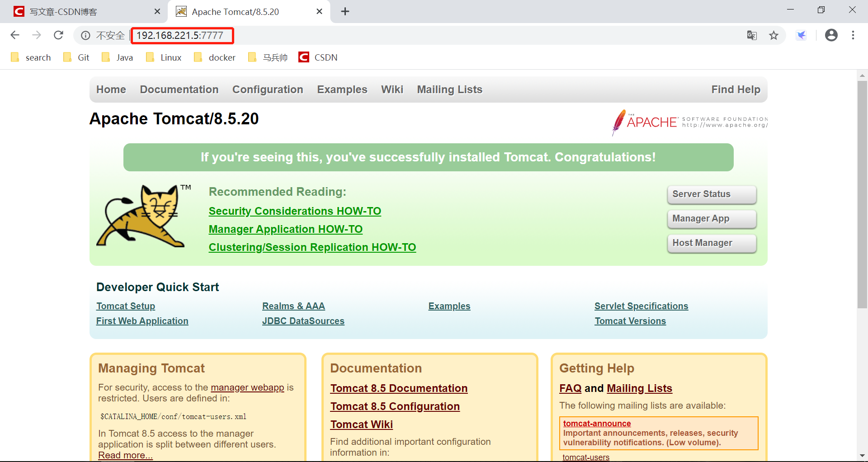The width and height of the screenshot is (868, 462).
Task: Open the Tomcat Setup link
Action: click(126, 306)
